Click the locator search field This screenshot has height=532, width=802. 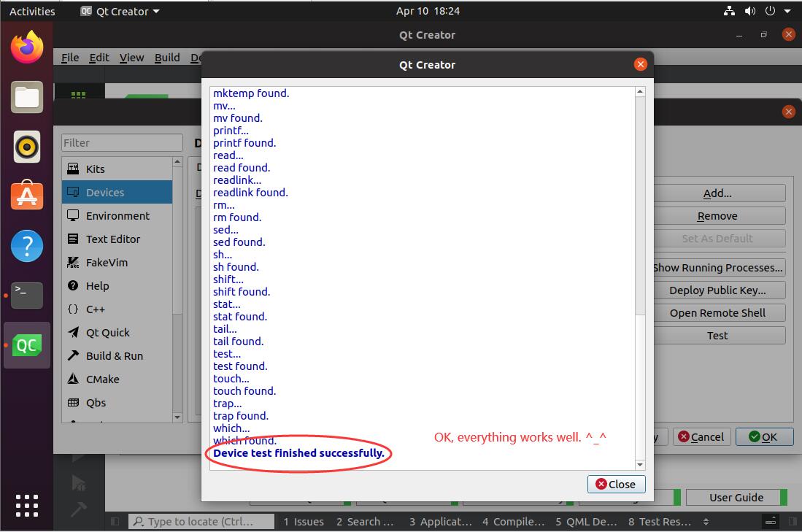(x=201, y=521)
